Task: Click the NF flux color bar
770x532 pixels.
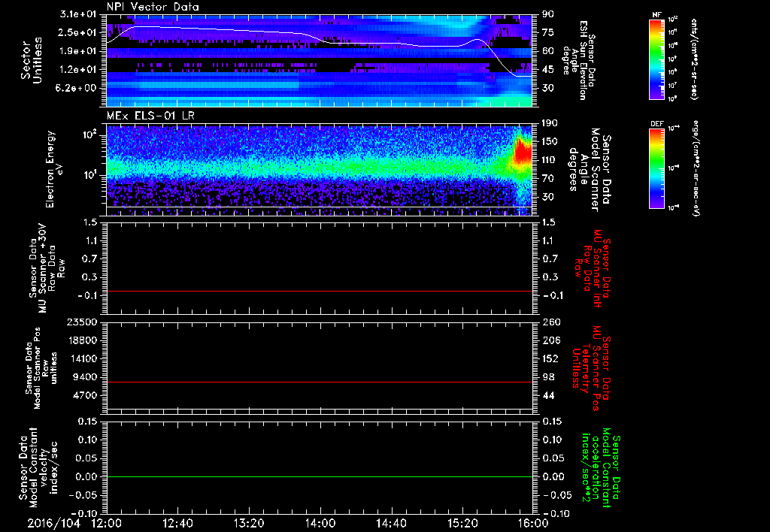Action: pyautogui.click(x=656, y=59)
